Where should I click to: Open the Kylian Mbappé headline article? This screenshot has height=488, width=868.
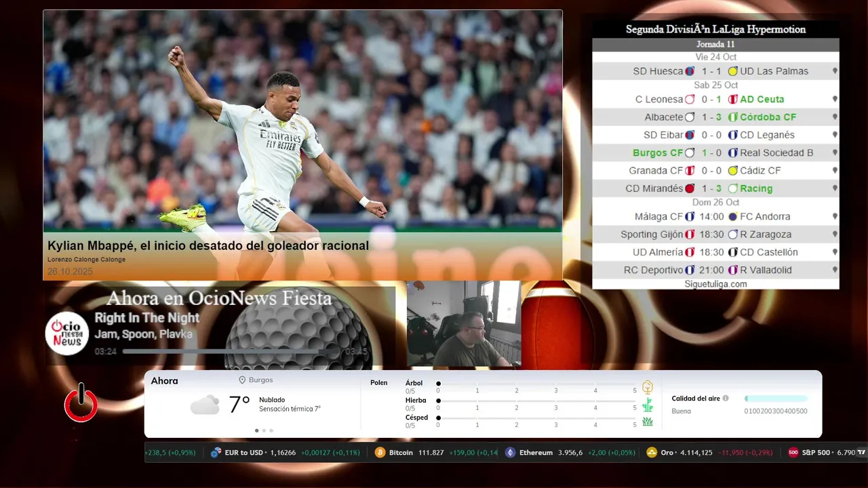tap(208, 245)
